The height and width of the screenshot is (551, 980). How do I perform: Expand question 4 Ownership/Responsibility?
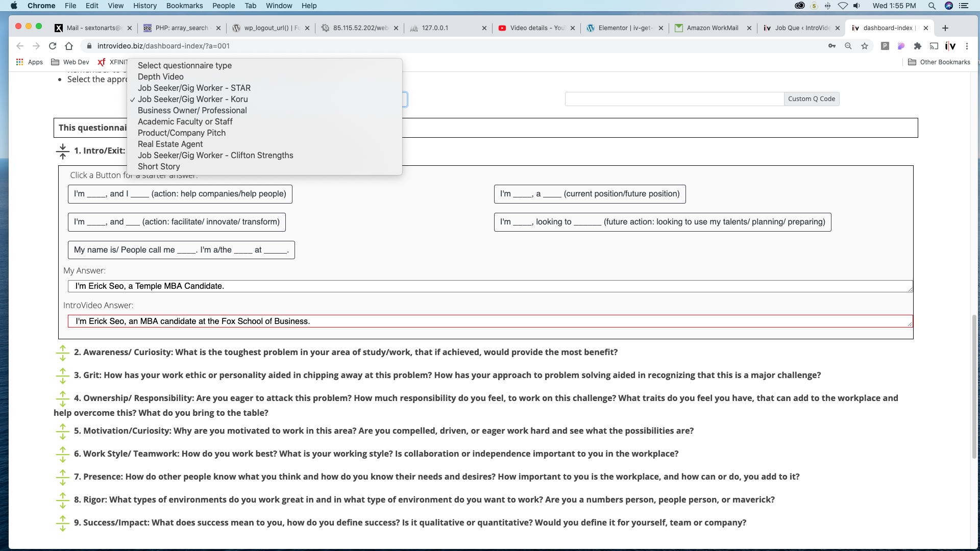[x=62, y=398]
